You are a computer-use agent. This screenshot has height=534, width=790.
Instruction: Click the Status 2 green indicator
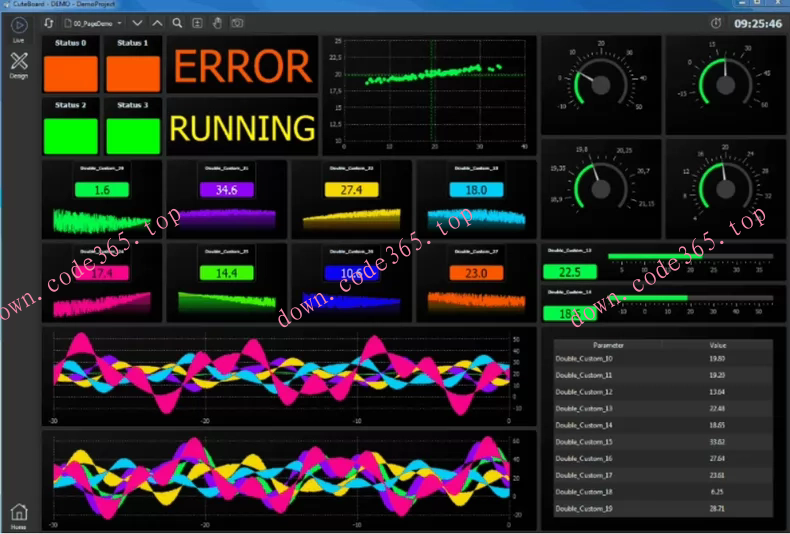(71, 136)
